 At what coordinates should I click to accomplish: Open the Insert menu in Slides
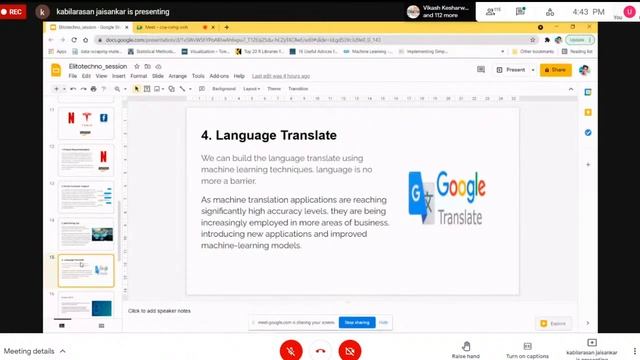(119, 76)
